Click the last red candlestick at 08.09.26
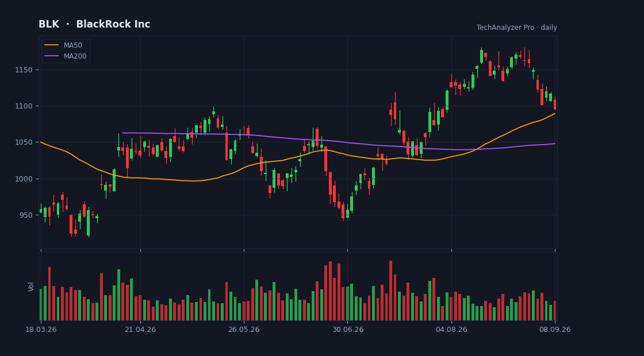The width and height of the screenshot is (644, 356). click(555, 104)
